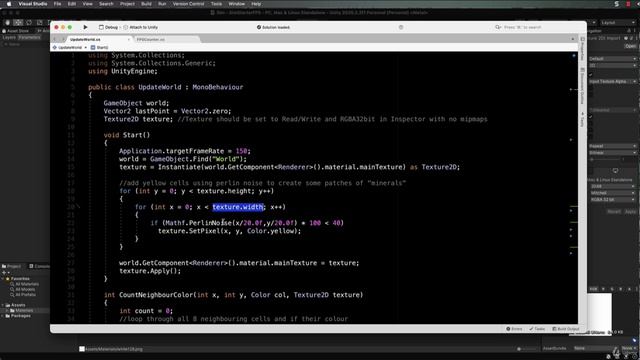Open the Window menu
The height and width of the screenshot is (360, 640).
(x=236, y=4)
